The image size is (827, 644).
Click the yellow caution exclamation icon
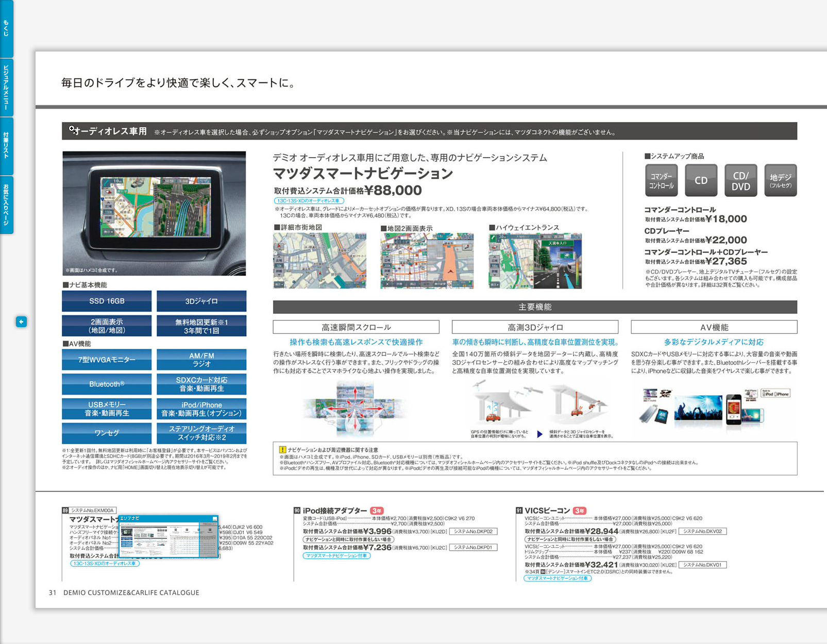point(282,450)
